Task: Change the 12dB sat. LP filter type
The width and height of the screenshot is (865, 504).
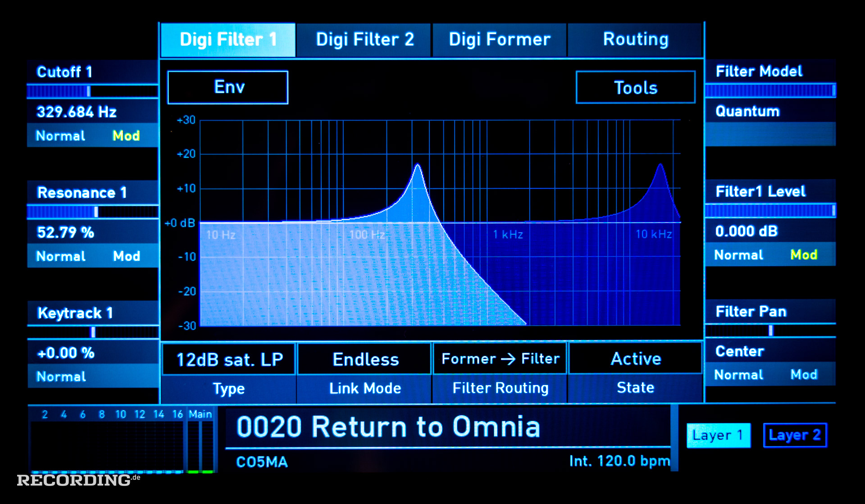Action: pyautogui.click(x=229, y=359)
